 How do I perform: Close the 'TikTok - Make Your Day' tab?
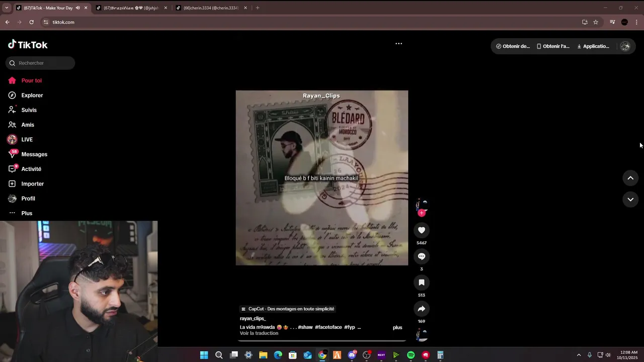click(86, 8)
